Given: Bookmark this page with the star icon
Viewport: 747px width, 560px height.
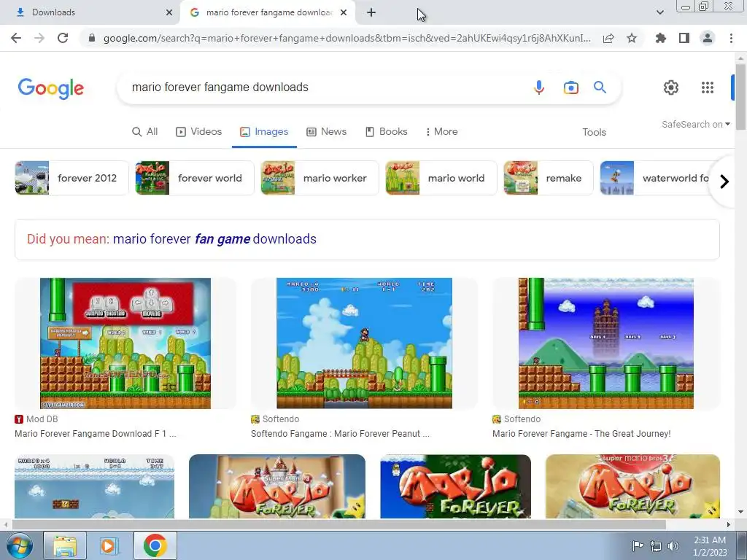Looking at the screenshot, I should [x=632, y=38].
